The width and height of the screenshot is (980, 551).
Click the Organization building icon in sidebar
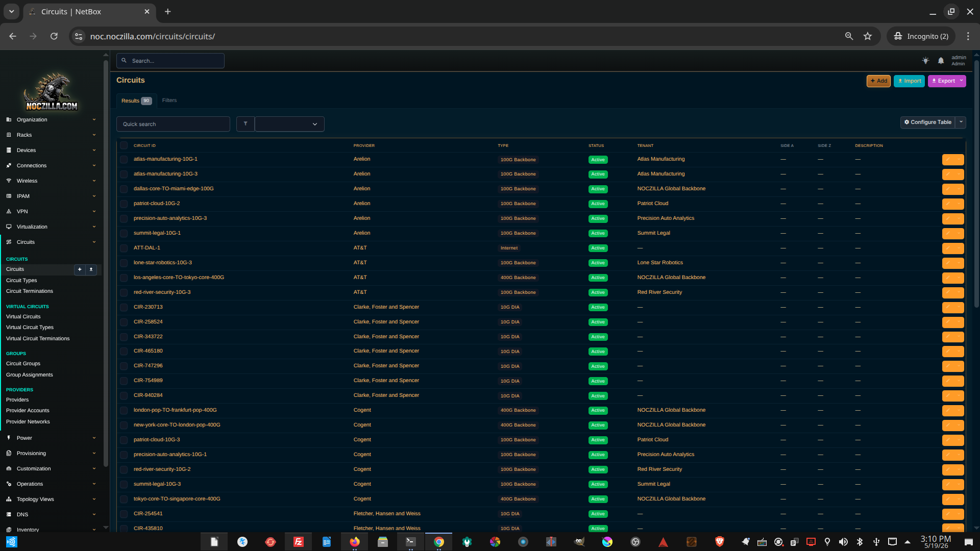coord(9,120)
